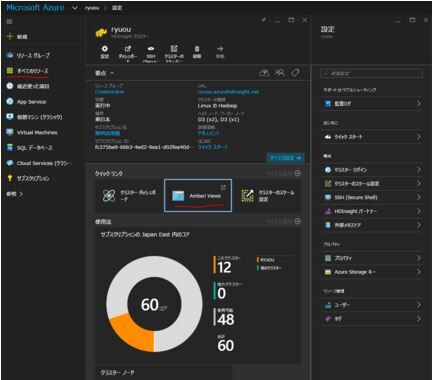Click the ryuou orange legend swatch
434x380 pixels.
coord(258,259)
